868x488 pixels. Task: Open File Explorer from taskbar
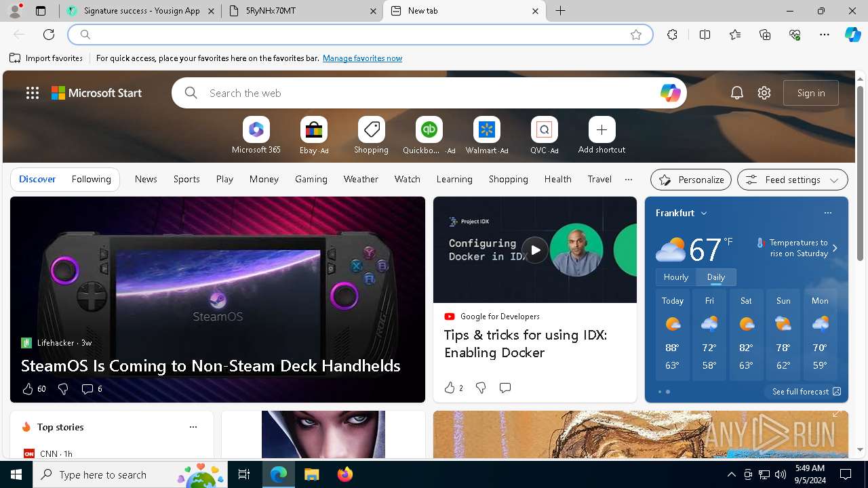coord(311,474)
